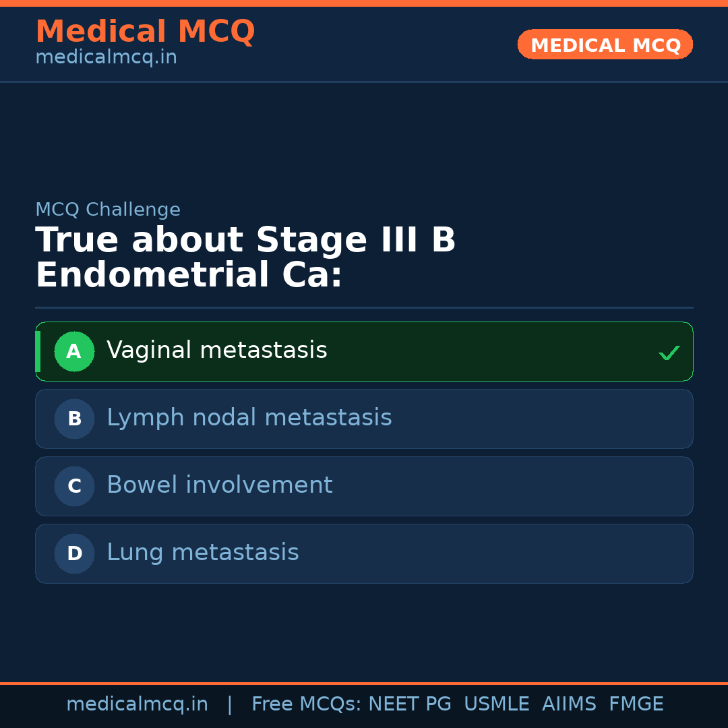Click the B letter badge icon

74,419
